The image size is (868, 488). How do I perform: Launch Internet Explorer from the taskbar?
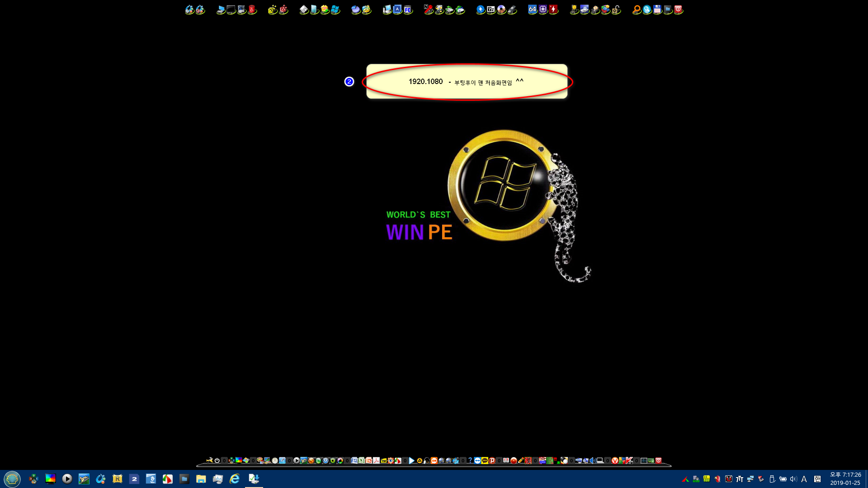coord(235,479)
